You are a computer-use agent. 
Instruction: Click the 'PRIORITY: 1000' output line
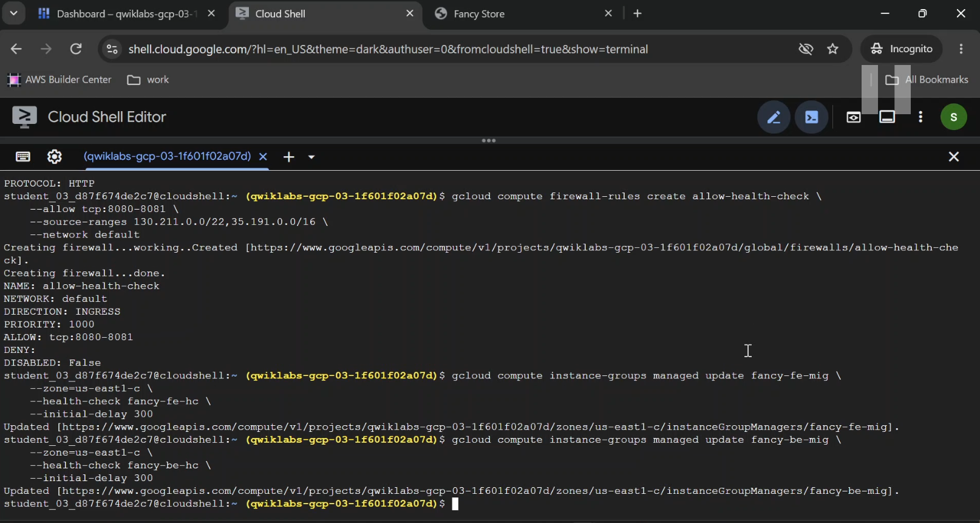(49, 324)
